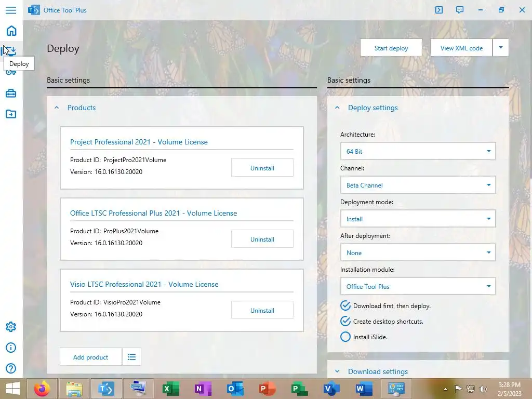
Task: Open Word from the taskbar
Action: (363, 389)
